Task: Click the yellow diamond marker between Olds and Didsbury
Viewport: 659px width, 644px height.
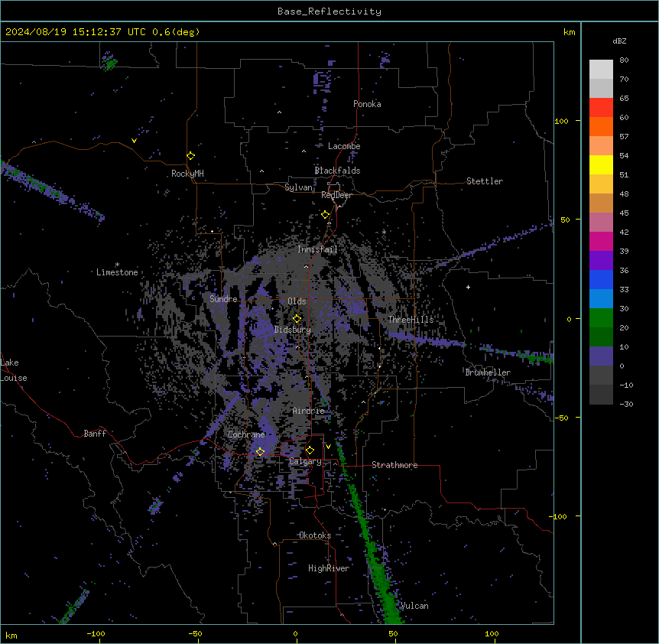Action: (297, 319)
